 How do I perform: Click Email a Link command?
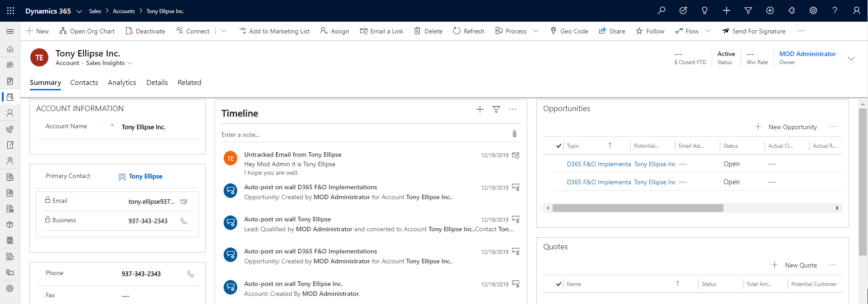[381, 31]
